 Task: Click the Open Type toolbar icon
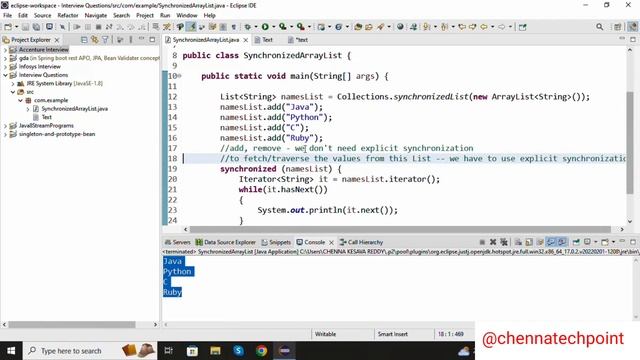pyautogui.click(x=358, y=27)
